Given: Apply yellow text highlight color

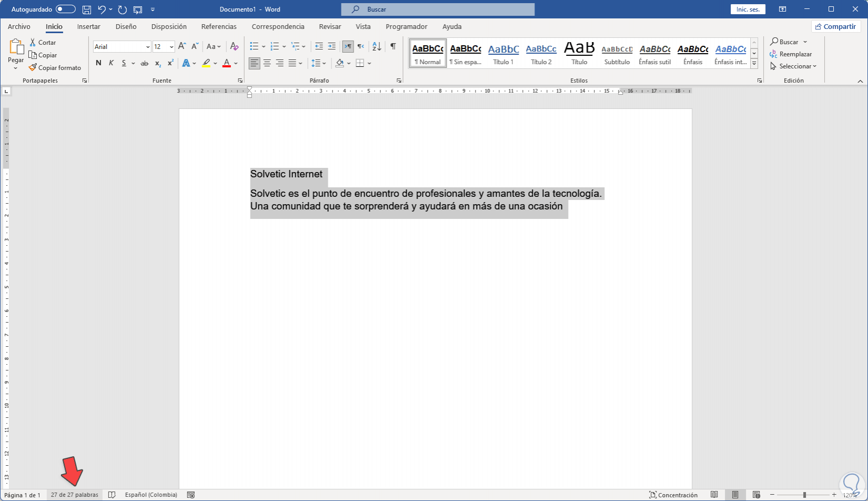Looking at the screenshot, I should tap(206, 63).
